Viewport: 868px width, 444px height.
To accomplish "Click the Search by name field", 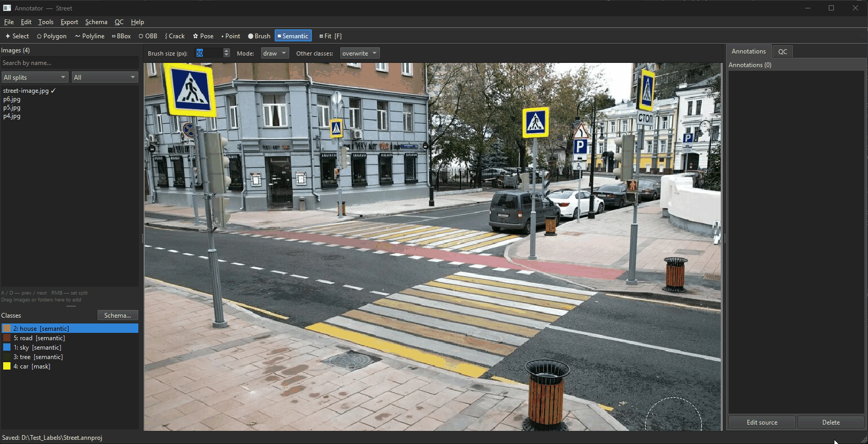I will coord(70,63).
